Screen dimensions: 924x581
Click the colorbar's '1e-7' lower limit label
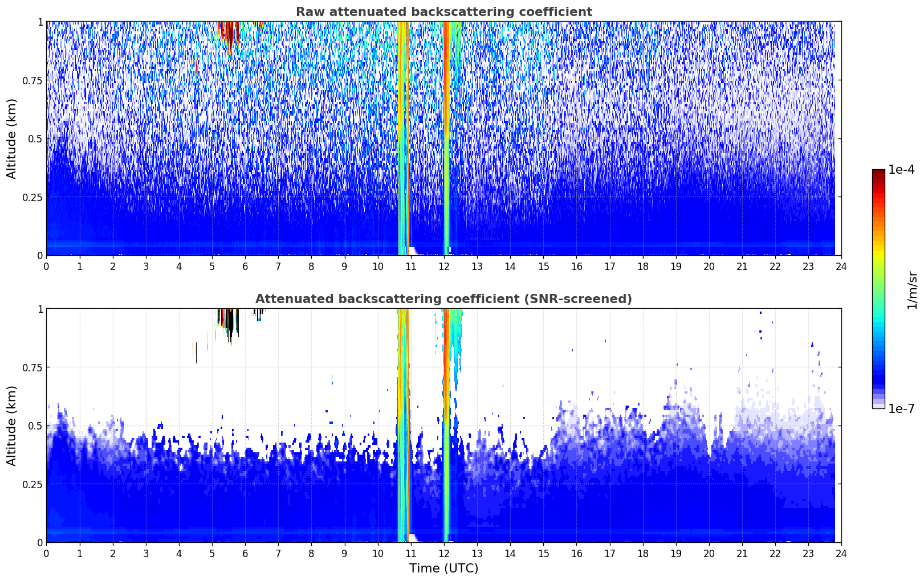pyautogui.click(x=902, y=408)
